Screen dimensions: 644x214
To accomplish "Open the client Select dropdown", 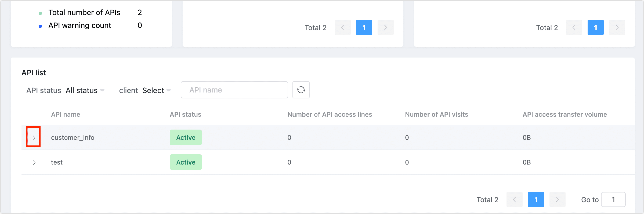I will pyautogui.click(x=156, y=90).
